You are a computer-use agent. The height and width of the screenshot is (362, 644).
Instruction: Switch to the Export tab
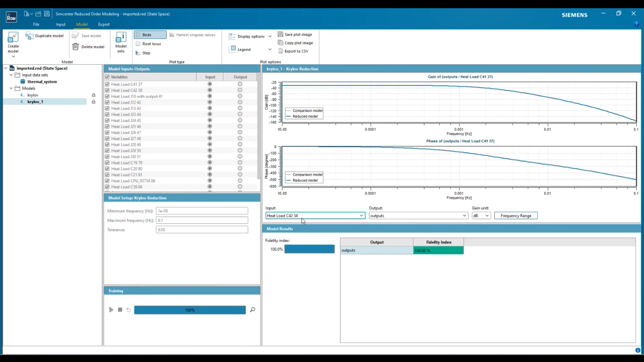click(x=104, y=24)
